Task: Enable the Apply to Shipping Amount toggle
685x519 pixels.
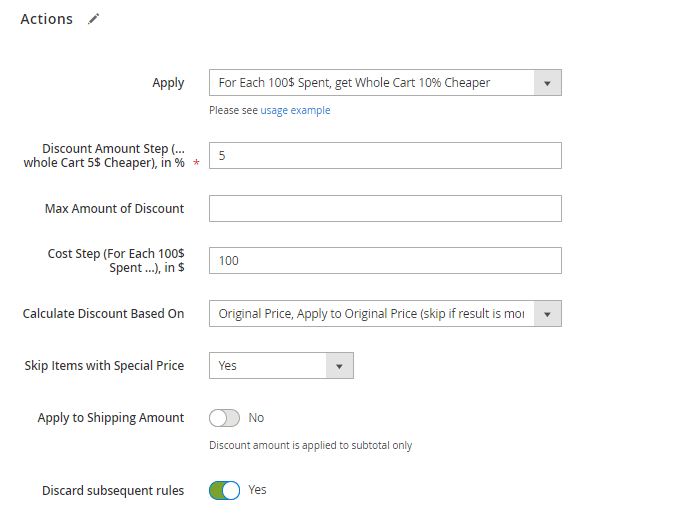Action: click(x=225, y=418)
